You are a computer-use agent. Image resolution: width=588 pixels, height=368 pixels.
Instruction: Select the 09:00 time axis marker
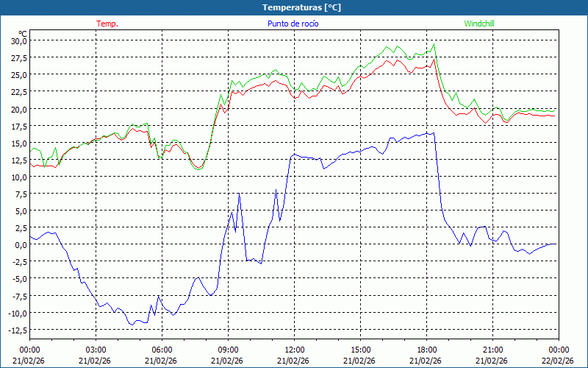[x=228, y=350]
